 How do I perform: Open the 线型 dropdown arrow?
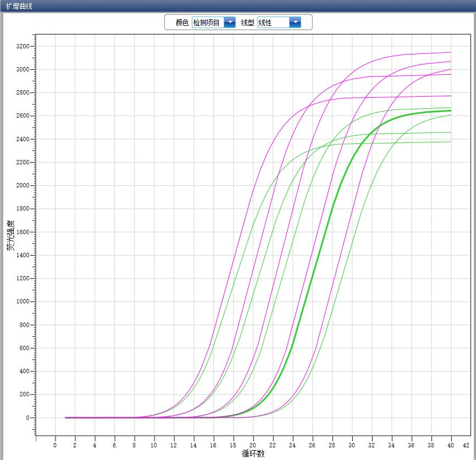click(295, 23)
